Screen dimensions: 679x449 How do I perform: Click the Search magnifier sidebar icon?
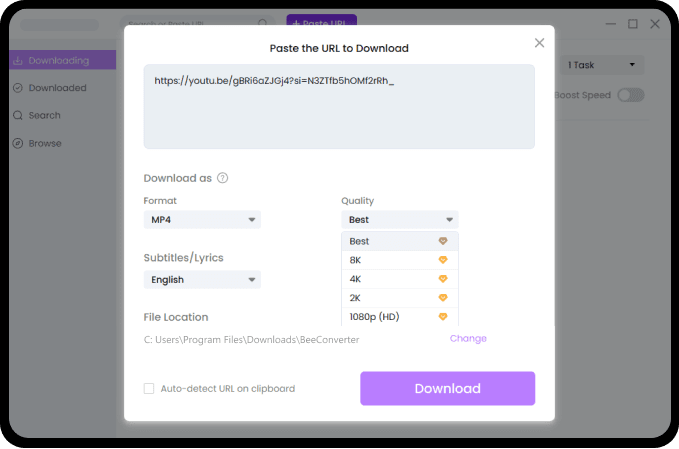pyautogui.click(x=18, y=116)
